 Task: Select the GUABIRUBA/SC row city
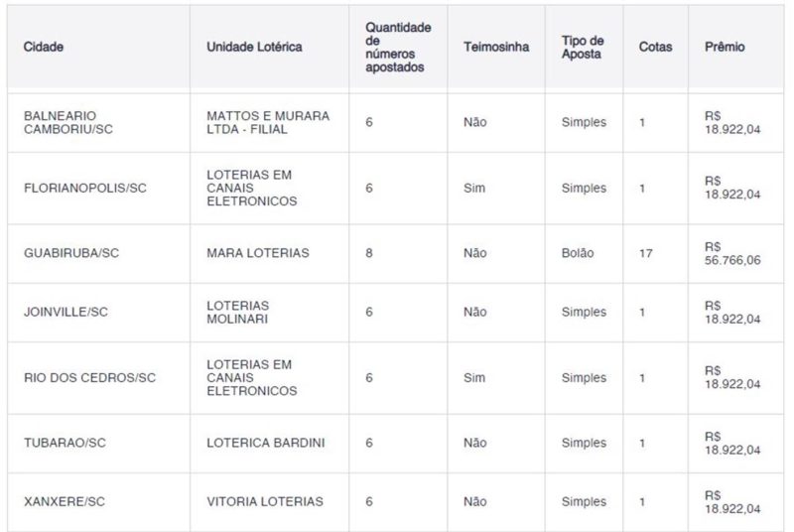[x=71, y=253]
